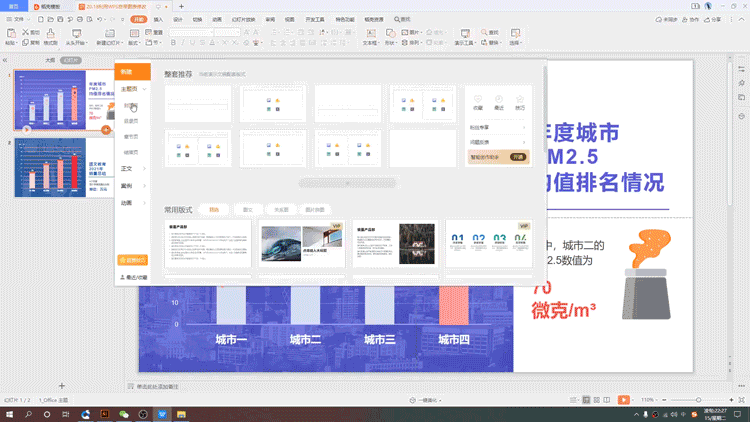The image size is (750, 422).
Task: Select the Slides (幻灯片) panel view pill
Action: [71, 60]
